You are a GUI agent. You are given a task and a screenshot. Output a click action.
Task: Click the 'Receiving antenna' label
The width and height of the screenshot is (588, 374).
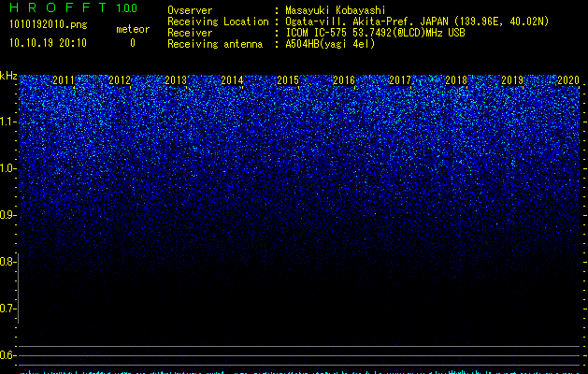pos(215,44)
